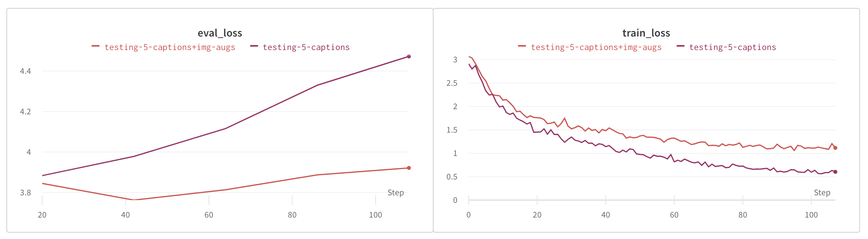Select testing-5-captions legend label in eval_loss chart
Viewport: 868px width, 239px height.
(x=306, y=47)
